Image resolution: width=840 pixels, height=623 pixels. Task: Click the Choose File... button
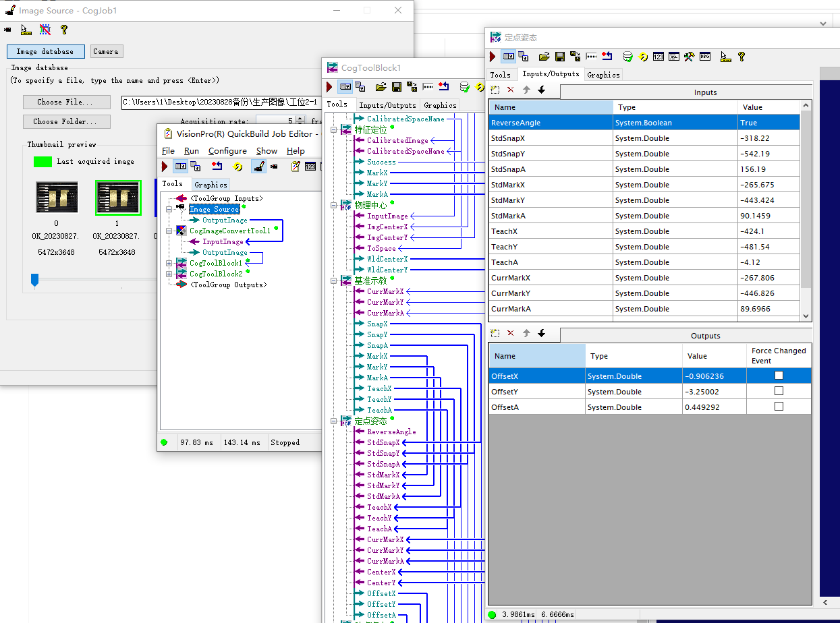(67, 102)
